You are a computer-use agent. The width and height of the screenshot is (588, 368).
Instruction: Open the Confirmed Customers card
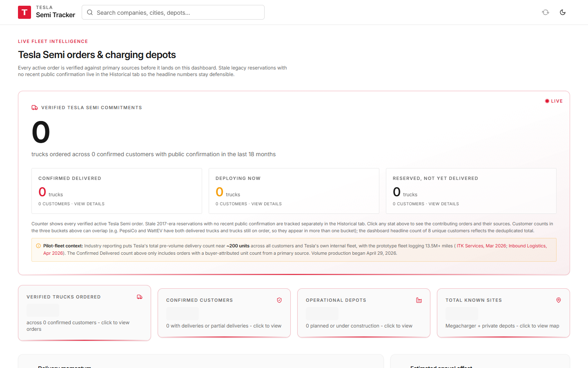pos(224,313)
